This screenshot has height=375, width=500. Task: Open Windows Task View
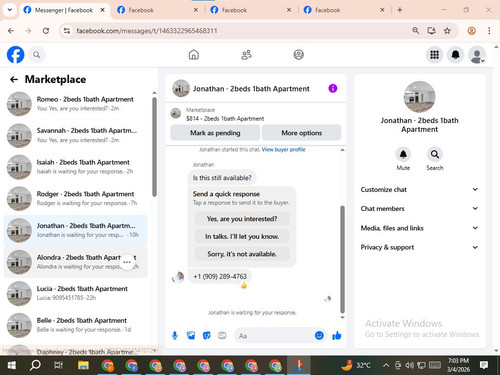tap(59, 366)
